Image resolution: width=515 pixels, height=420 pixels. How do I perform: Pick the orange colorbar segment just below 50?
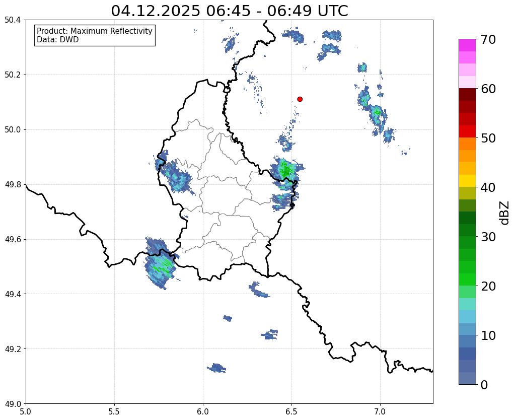tap(467, 144)
